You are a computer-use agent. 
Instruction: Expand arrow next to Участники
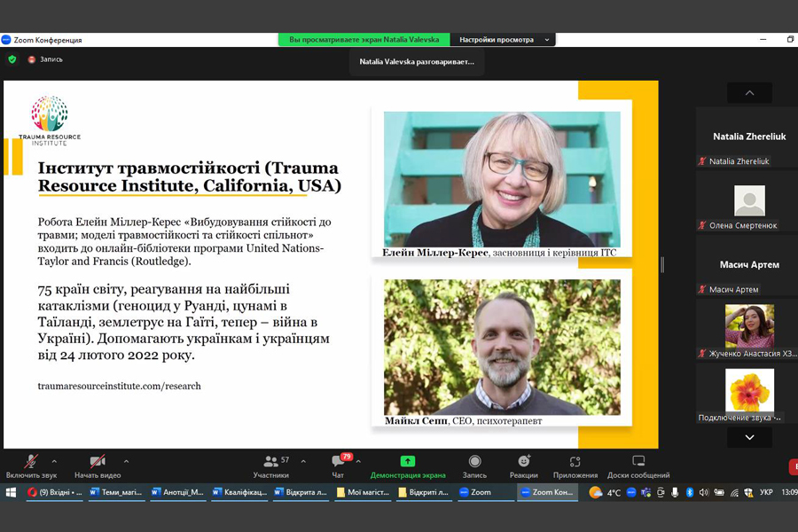pyautogui.click(x=303, y=461)
